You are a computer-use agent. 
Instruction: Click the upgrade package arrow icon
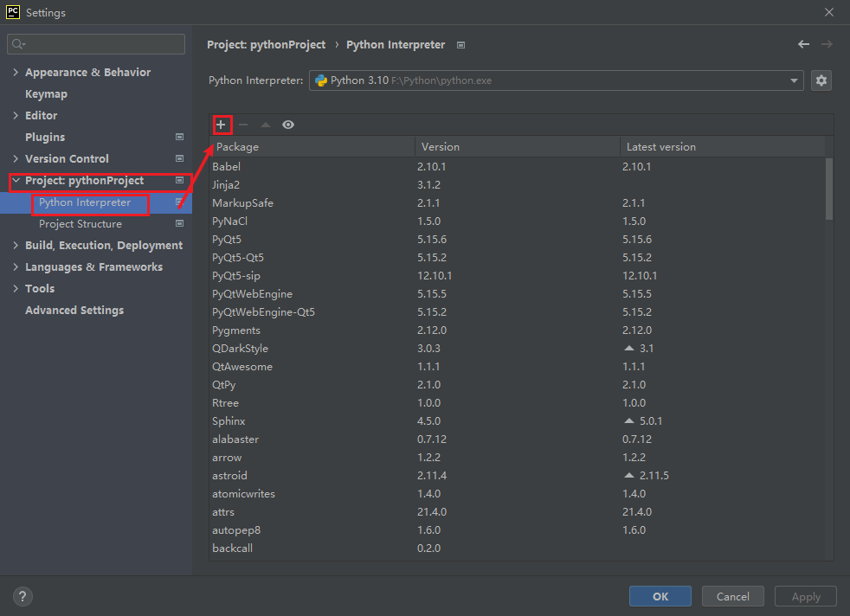pos(266,125)
